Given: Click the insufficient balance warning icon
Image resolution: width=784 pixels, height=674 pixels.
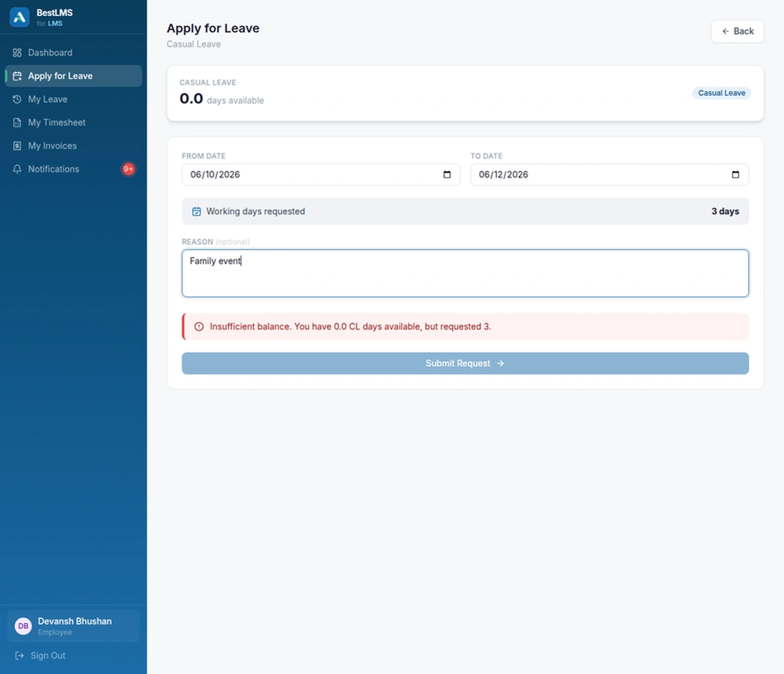Looking at the screenshot, I should click(x=199, y=327).
